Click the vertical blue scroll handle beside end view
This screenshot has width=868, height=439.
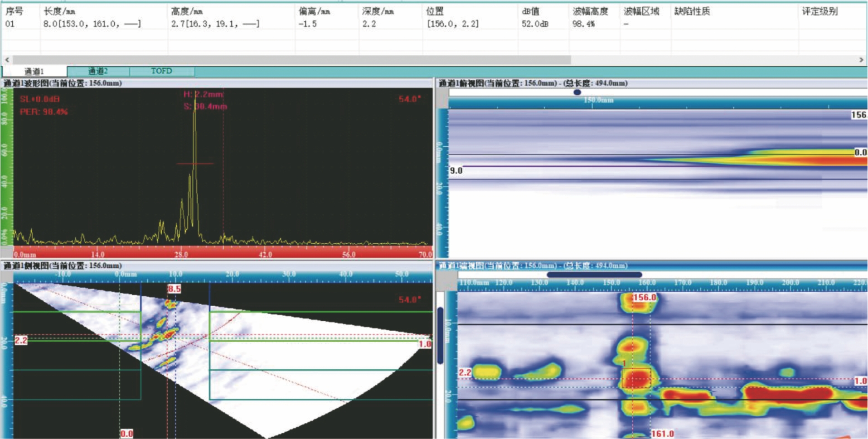pyautogui.click(x=440, y=335)
